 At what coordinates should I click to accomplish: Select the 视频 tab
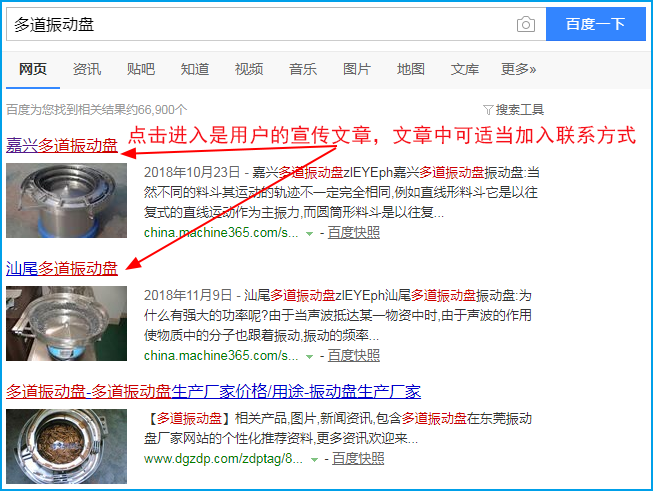pos(249,69)
